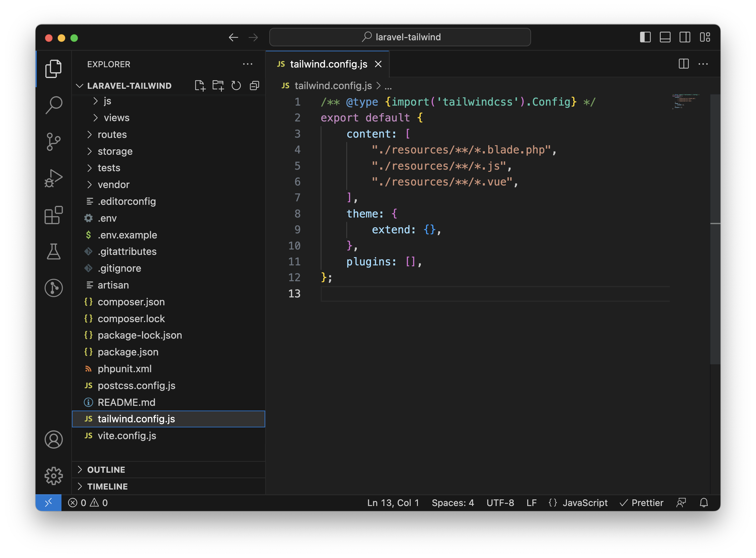Expand the routes folder
This screenshot has height=558, width=756.
click(169, 135)
